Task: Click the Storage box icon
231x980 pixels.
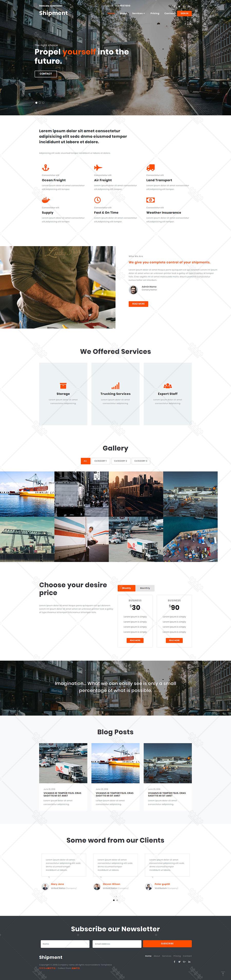Action: point(63,385)
